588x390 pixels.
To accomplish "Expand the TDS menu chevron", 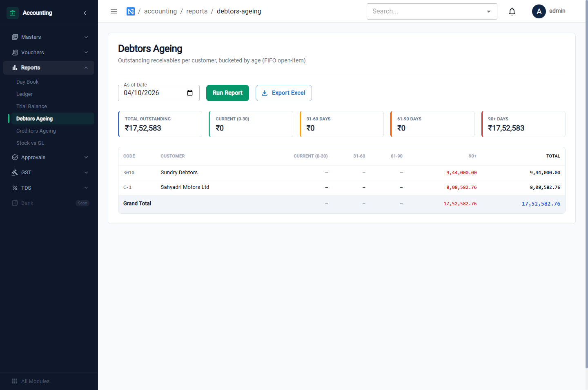I will click(86, 188).
